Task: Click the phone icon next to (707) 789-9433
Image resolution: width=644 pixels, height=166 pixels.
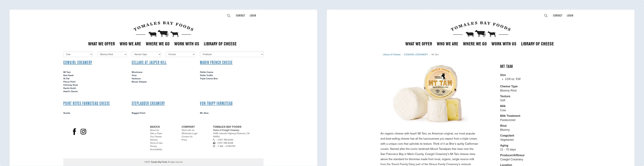Action: [x=214, y=140]
